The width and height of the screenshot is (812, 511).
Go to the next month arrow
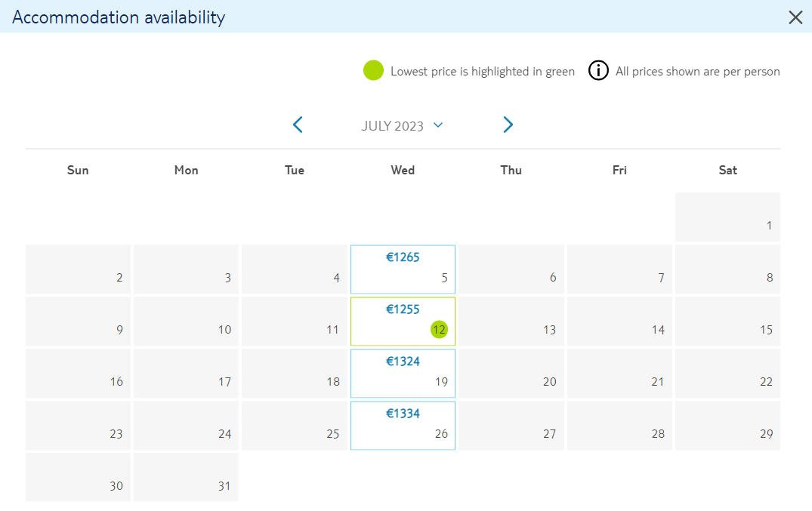coord(508,125)
